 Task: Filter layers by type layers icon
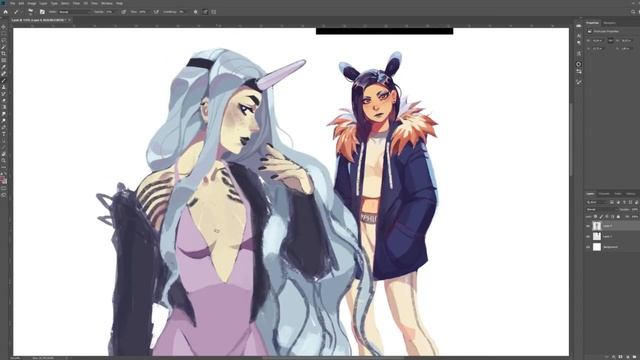click(624, 202)
